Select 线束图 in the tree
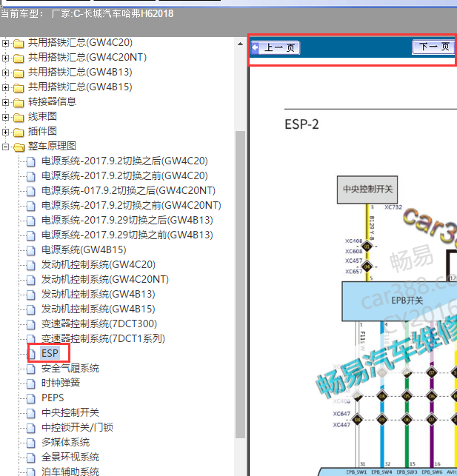Viewport: 457px width, 476px height. point(42,117)
